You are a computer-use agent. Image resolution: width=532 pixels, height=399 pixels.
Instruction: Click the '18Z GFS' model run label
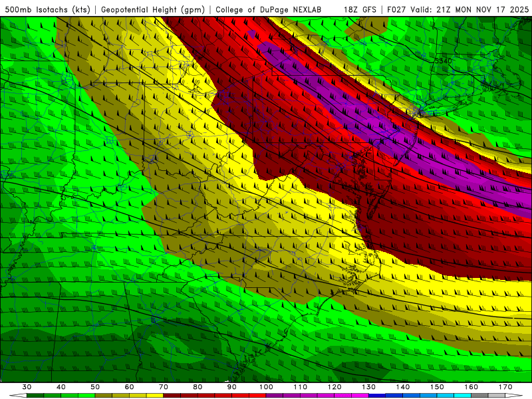360,10
